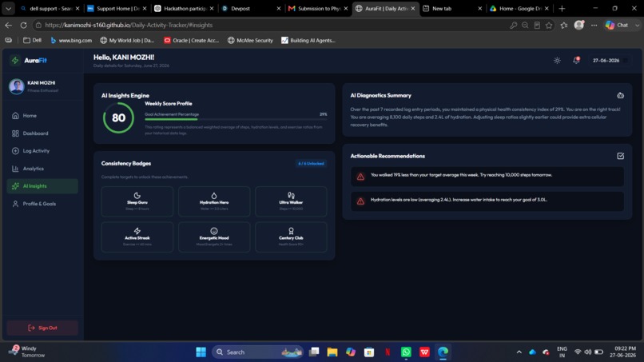Open www.bing.com bookmark
Viewport: 644px width, 362px height.
coord(71,40)
